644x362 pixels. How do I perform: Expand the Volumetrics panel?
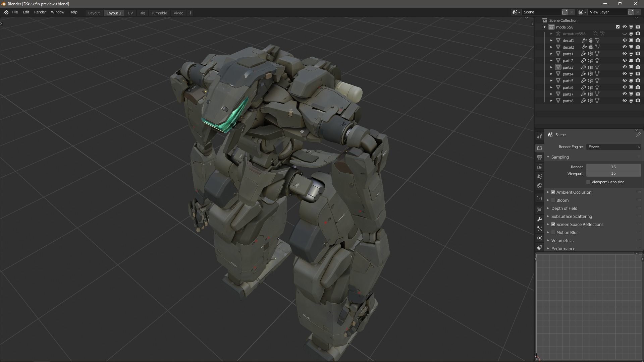[x=548, y=240]
